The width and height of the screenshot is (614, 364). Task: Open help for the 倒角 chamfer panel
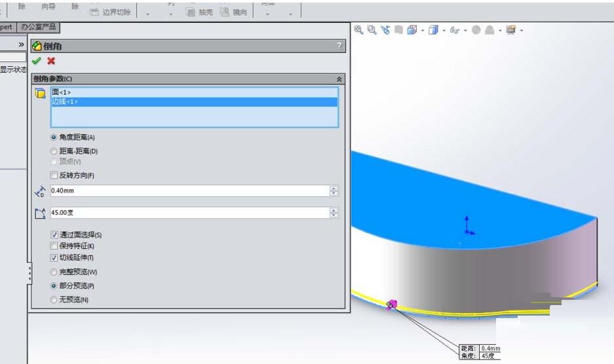pos(339,45)
